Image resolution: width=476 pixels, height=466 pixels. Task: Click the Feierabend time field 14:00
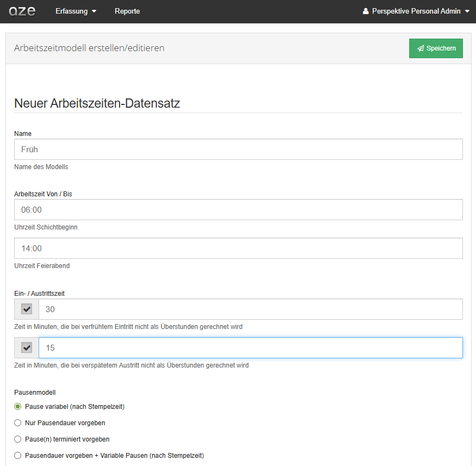pyautogui.click(x=239, y=248)
